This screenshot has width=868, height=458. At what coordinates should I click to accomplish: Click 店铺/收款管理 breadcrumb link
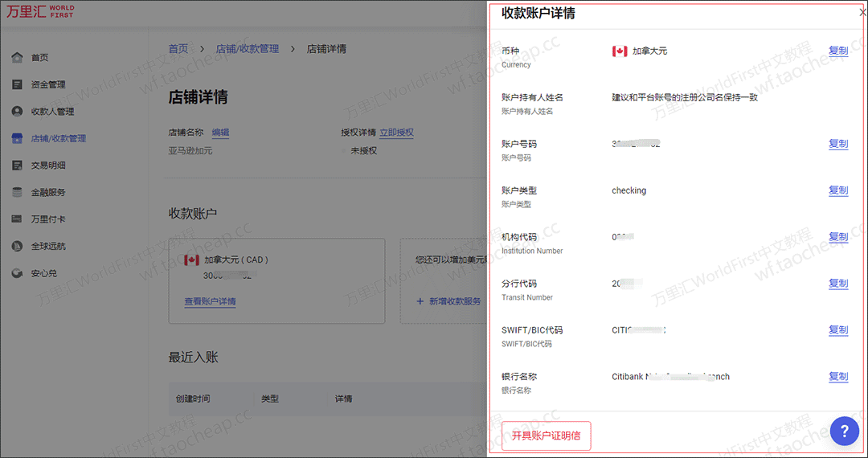click(248, 49)
